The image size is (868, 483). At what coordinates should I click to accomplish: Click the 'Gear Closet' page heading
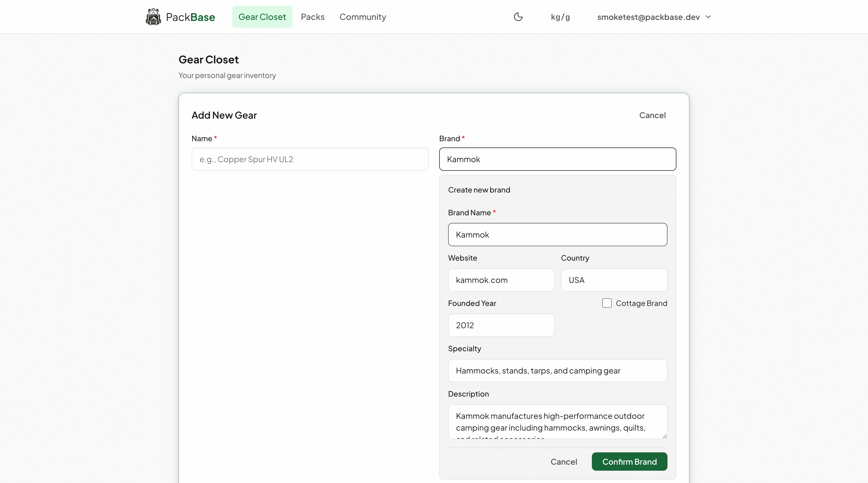[x=209, y=60]
